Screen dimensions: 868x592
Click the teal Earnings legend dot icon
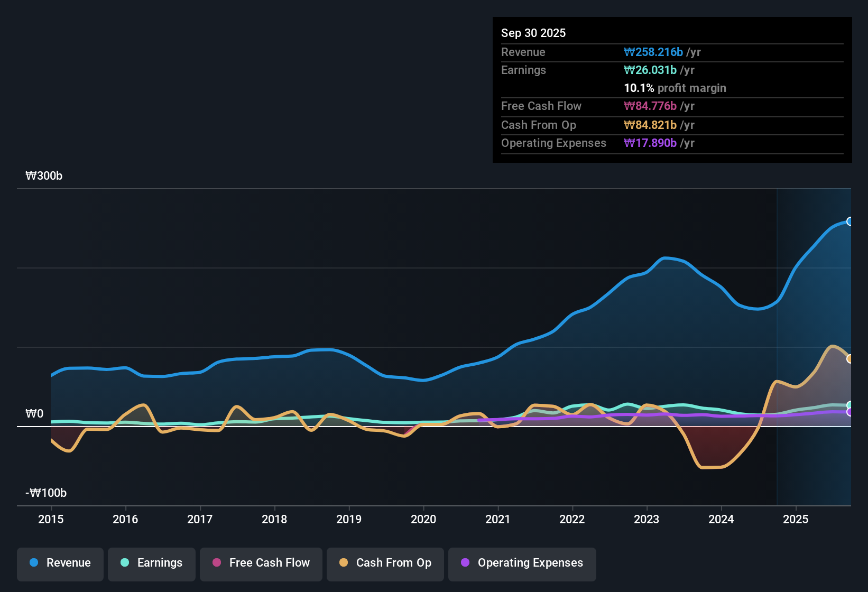click(125, 563)
